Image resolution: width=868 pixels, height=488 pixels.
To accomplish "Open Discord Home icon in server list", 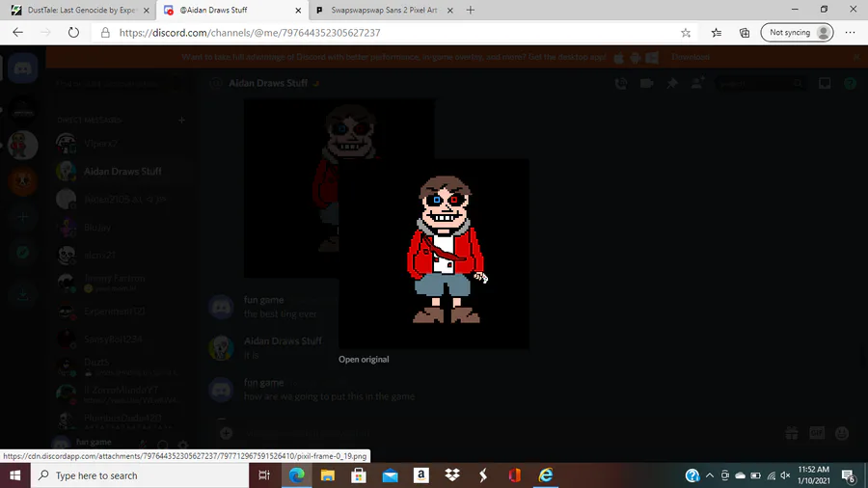I will click(x=23, y=68).
